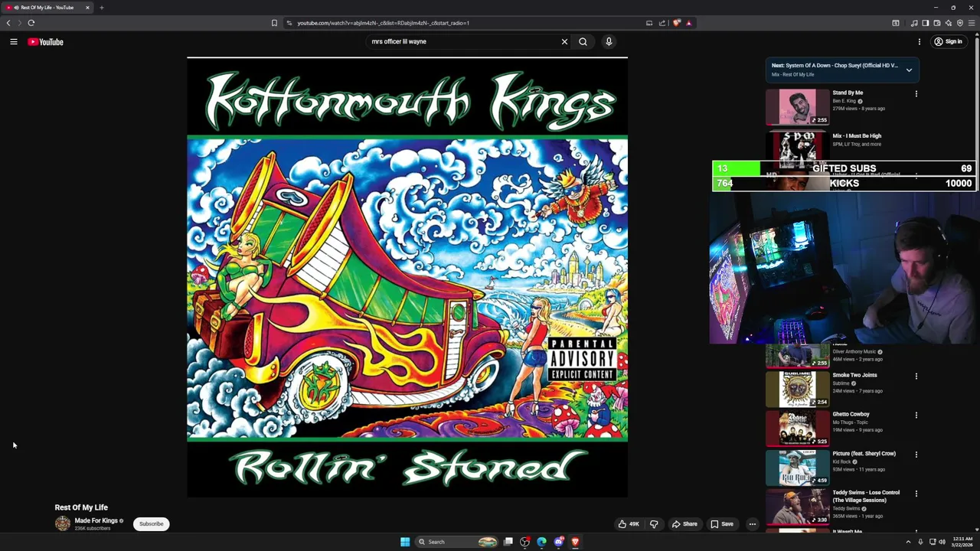This screenshot has width=980, height=551.
Task: Play 'Teddy Swims - Lose Control' video
Action: (x=797, y=506)
